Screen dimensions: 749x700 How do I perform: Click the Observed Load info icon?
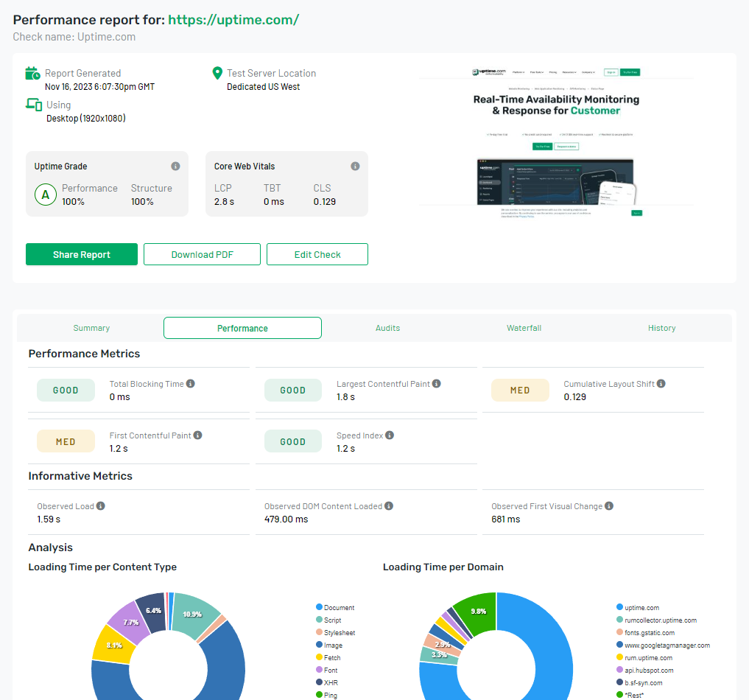pos(100,505)
